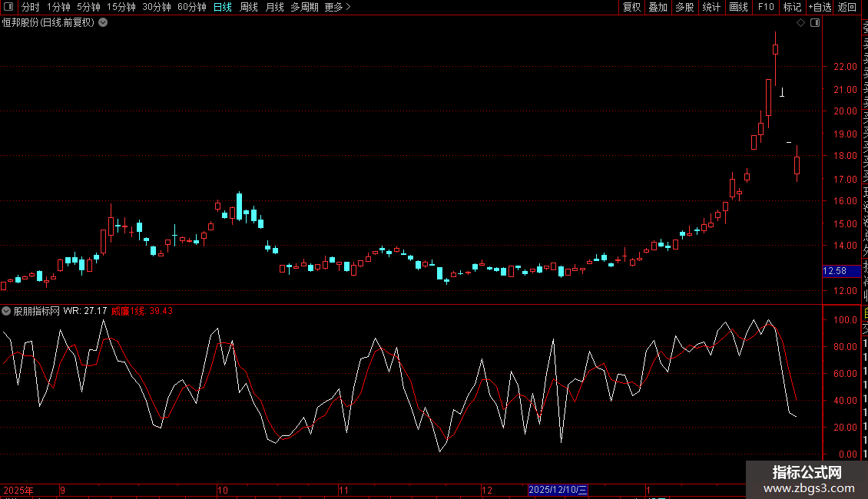Viewport: 868px width, 499px height.
Task: Click the 22.00 price axis label
Action: 845,66
